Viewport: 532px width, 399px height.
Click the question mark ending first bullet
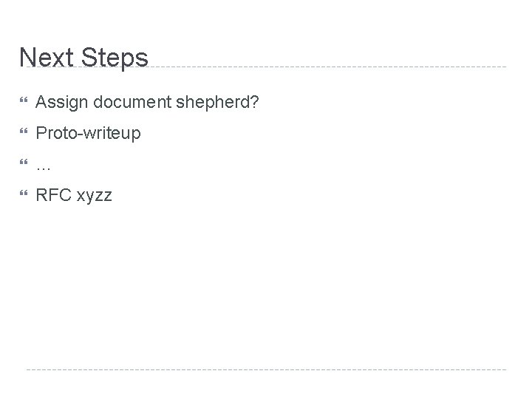click(255, 101)
